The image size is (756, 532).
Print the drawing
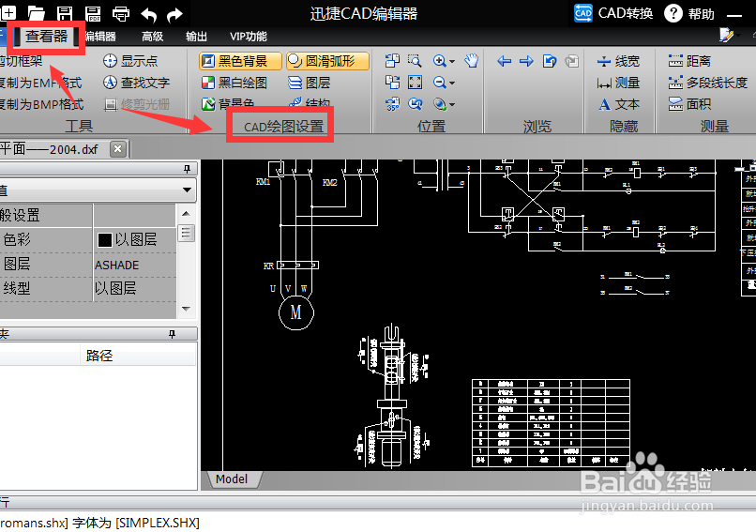click(x=121, y=14)
